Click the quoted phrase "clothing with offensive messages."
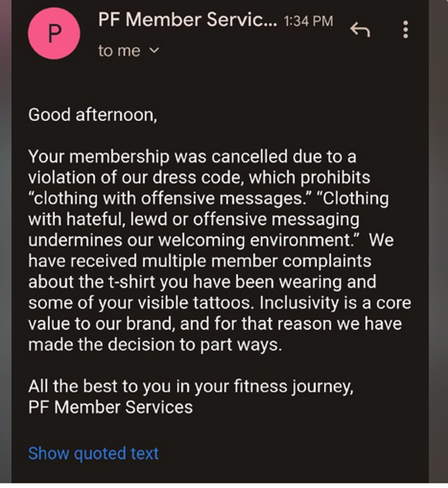Image resolution: width=448 pixels, height=488 pixels. pos(170,199)
